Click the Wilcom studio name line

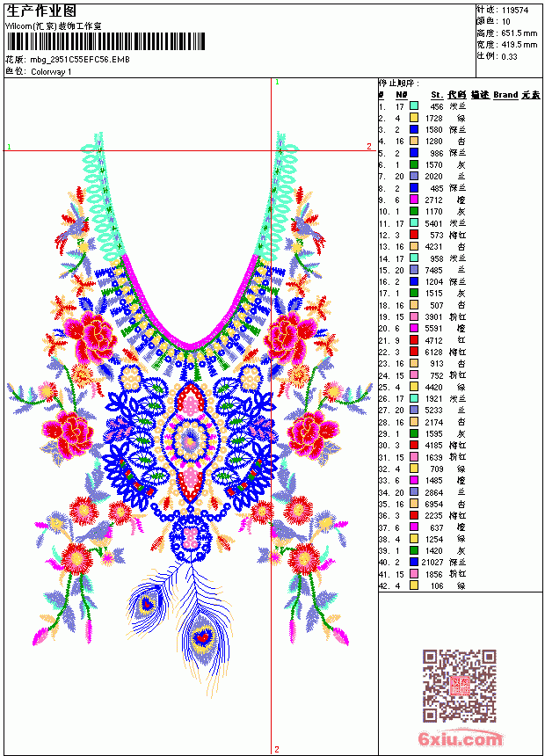54,26
